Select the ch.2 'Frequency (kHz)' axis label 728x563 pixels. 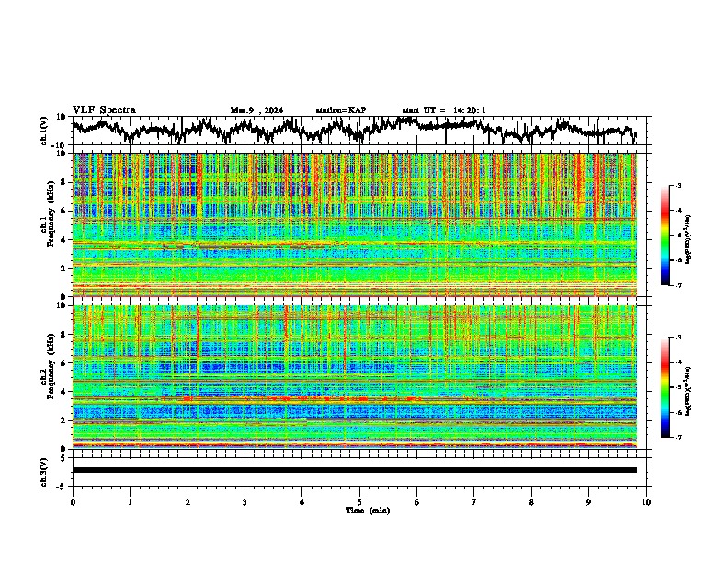tap(51, 366)
